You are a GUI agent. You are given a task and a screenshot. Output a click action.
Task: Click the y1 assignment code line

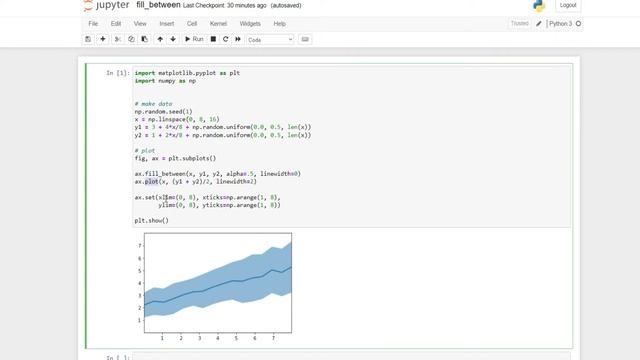(223, 127)
